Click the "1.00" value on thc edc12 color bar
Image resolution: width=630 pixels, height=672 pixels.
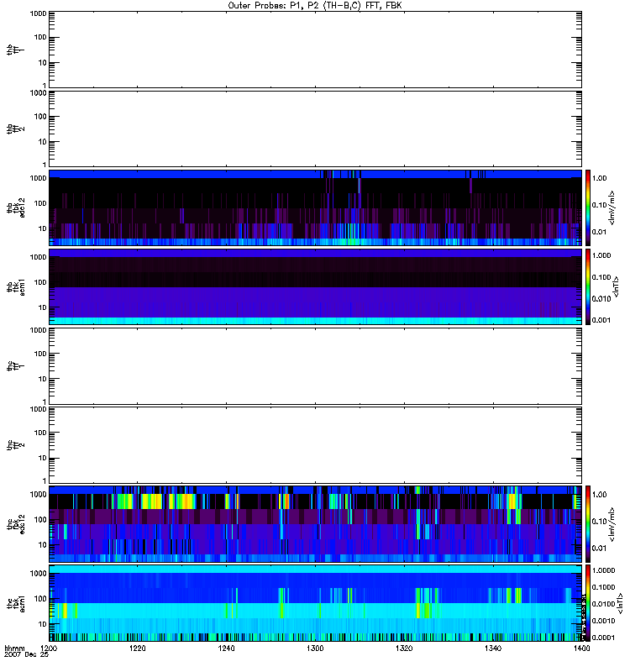(x=599, y=495)
